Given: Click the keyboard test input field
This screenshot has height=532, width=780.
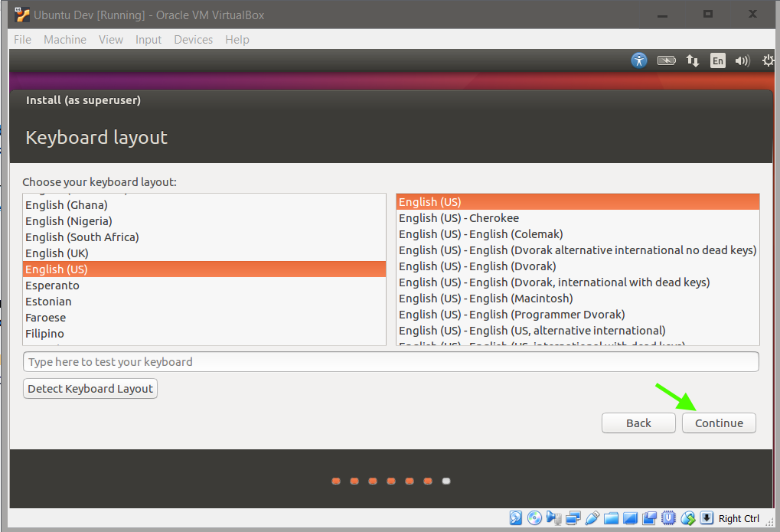Looking at the screenshot, I should click(x=390, y=362).
